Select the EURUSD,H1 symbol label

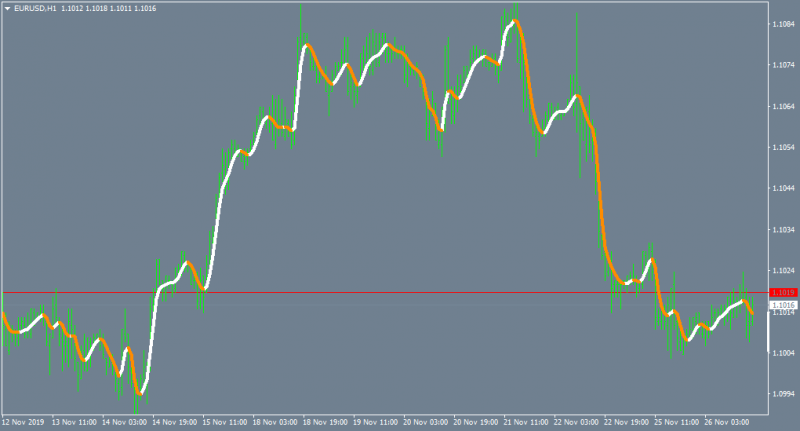tap(35, 9)
